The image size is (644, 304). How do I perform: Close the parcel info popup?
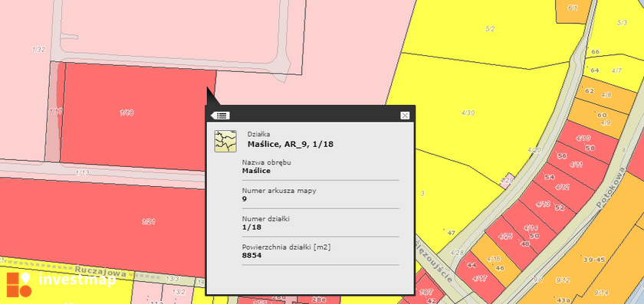405,116
